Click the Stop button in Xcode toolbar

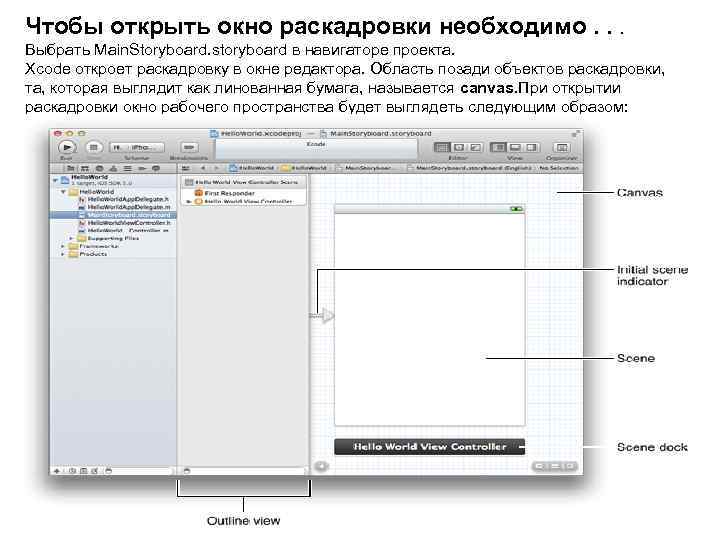pos(94,147)
